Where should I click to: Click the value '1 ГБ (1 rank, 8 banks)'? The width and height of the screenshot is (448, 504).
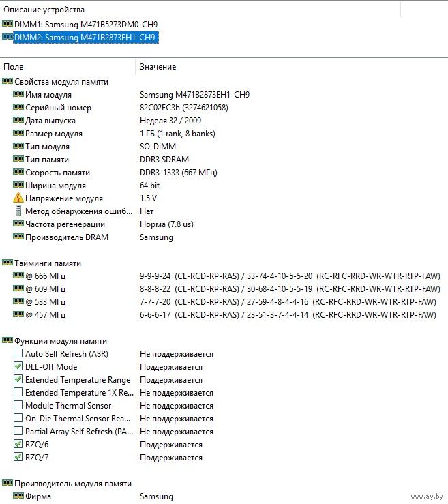(x=177, y=134)
